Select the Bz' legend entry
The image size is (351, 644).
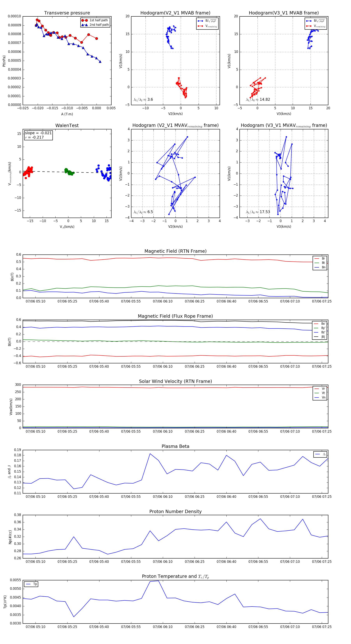coord(320,332)
